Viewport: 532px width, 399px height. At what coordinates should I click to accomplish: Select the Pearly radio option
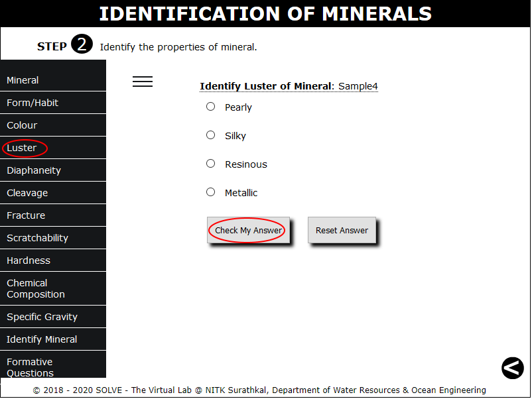pos(211,107)
